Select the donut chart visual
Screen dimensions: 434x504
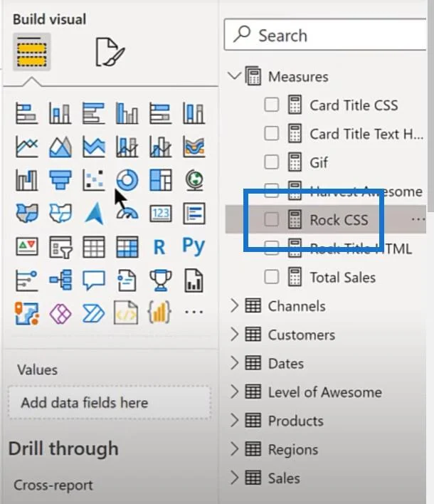127,180
